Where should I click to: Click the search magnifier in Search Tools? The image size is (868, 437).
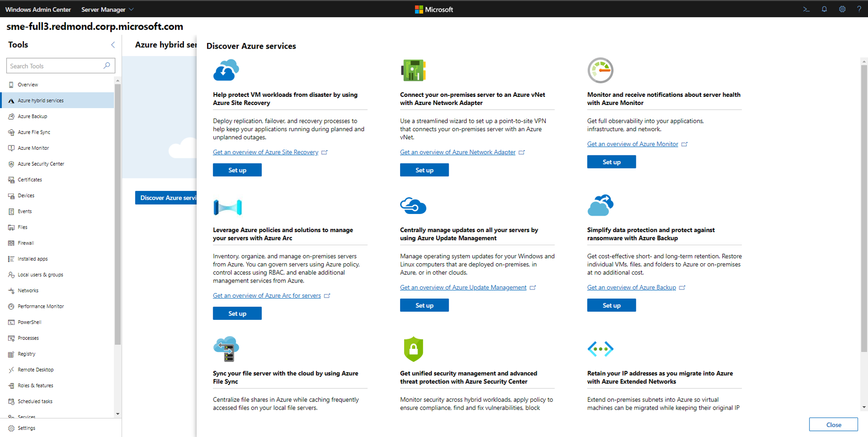point(107,66)
